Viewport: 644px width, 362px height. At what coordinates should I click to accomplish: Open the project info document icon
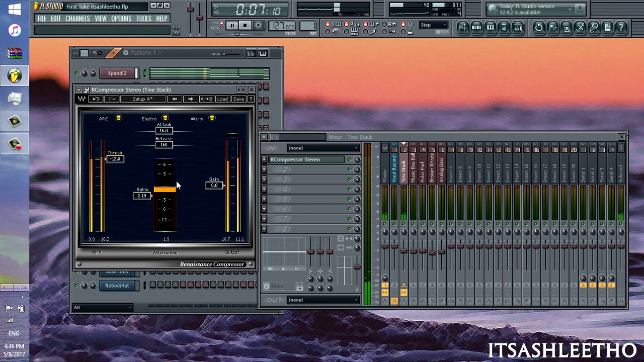coord(607,28)
